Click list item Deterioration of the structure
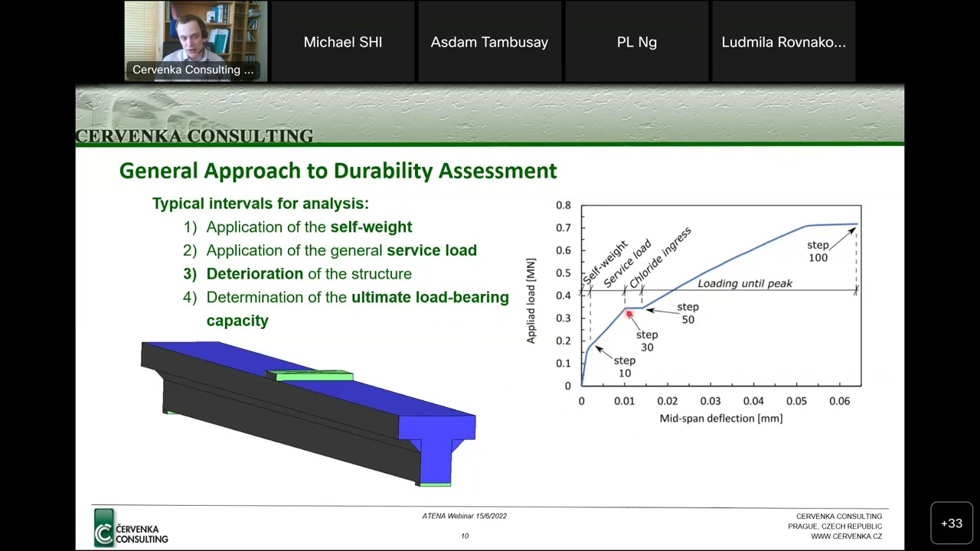 297,274
